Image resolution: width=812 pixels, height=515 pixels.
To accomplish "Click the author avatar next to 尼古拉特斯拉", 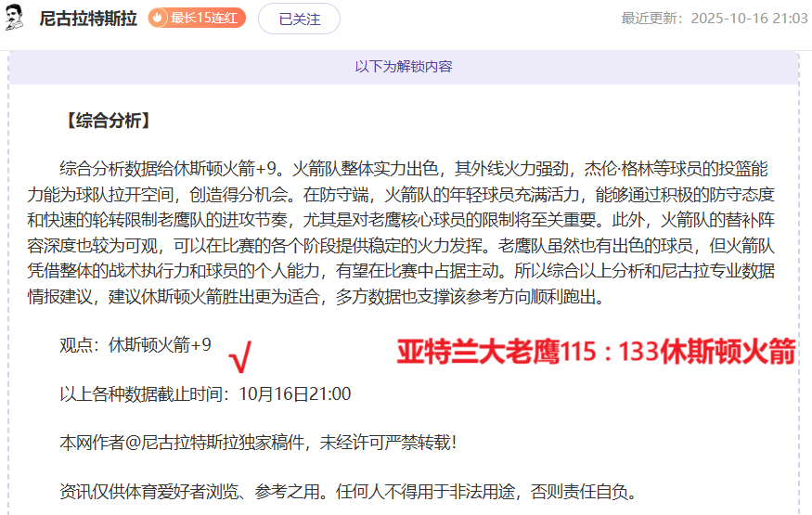I will (x=15, y=18).
